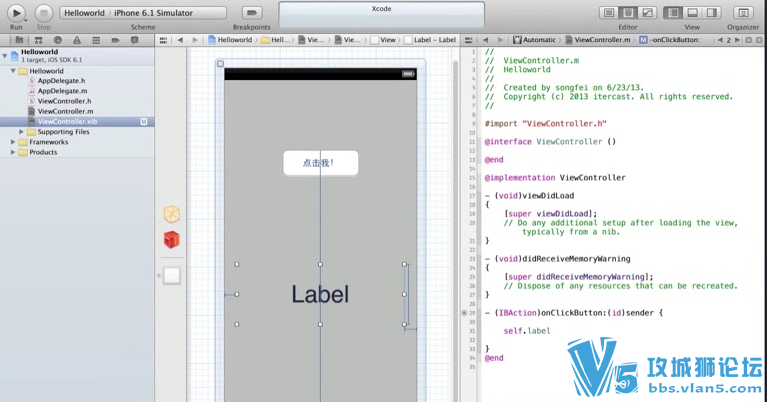Select ViewController.m in navigator
The image size is (767, 402).
[x=65, y=112]
